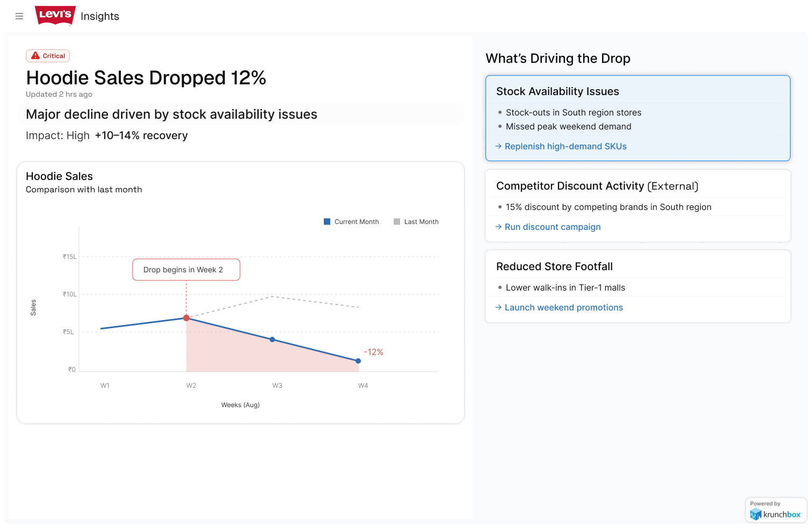This screenshot has height=528, width=812.
Task: Select Competitor Discount Activity card heading
Action: pyautogui.click(x=597, y=186)
